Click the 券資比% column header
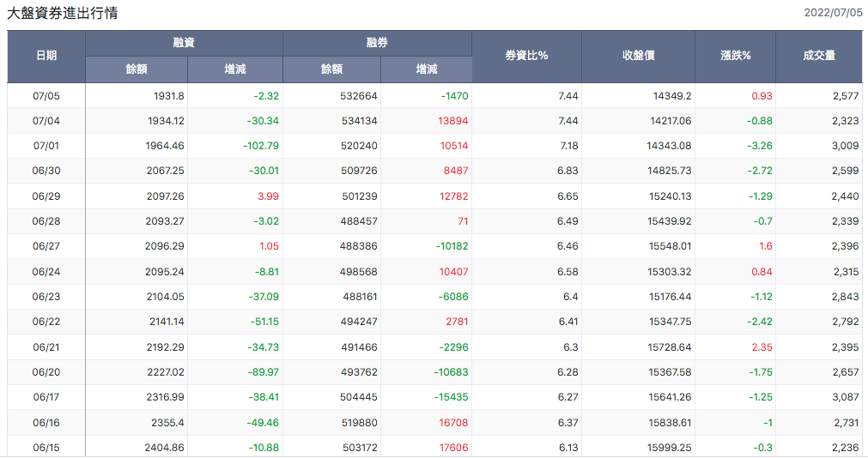This screenshot has width=868, height=458. click(x=526, y=56)
